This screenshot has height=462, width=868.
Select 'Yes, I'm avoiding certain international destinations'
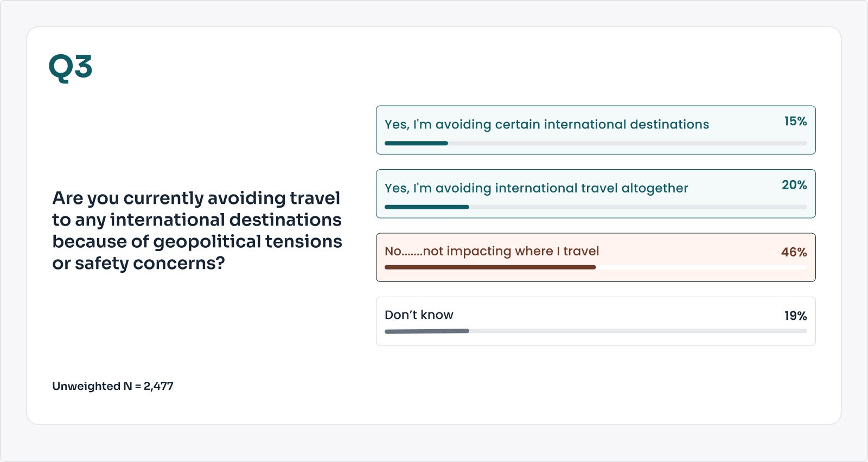(546, 125)
